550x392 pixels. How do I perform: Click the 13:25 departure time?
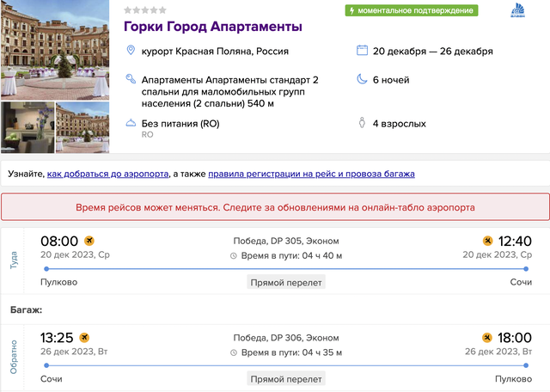point(57,338)
